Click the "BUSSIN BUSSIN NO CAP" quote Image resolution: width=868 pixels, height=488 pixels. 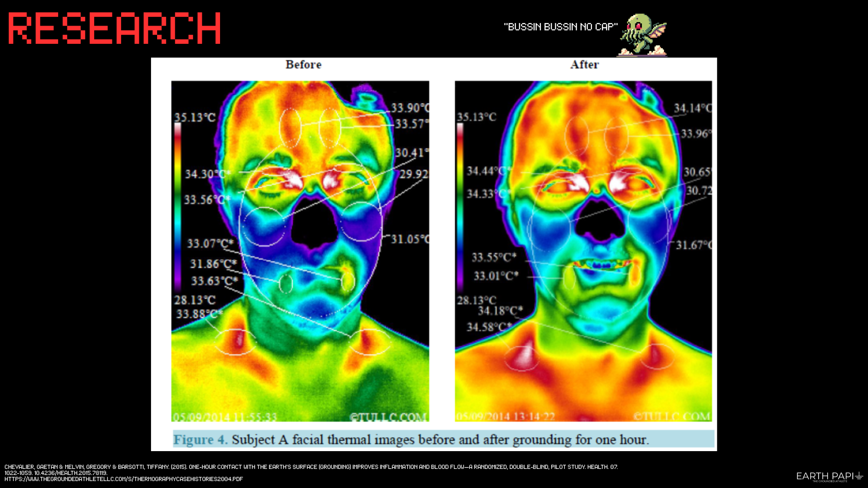(x=560, y=27)
